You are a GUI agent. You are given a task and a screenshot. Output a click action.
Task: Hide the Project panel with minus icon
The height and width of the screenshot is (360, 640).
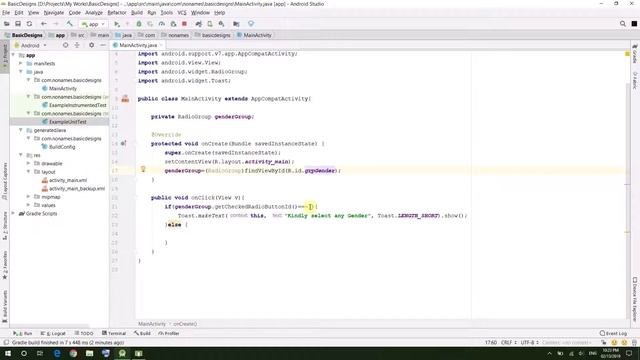coord(103,45)
